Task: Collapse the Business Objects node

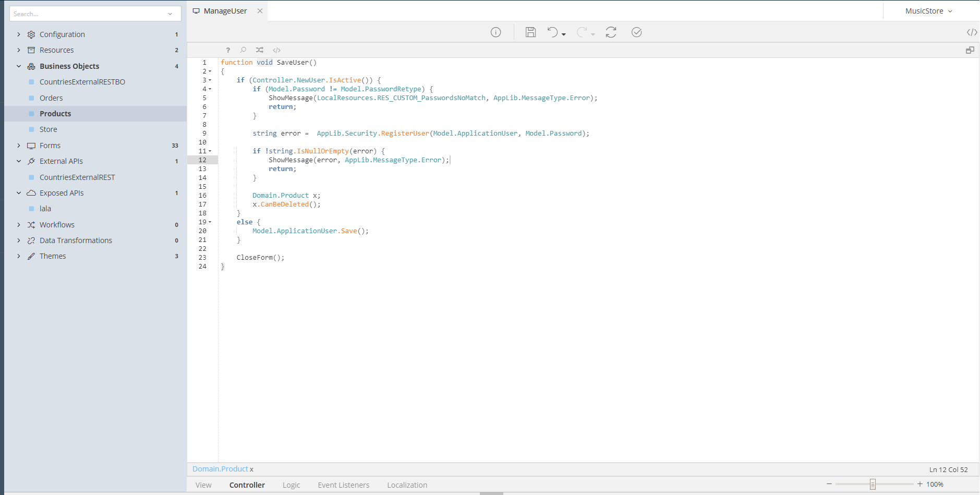Action: (x=19, y=66)
